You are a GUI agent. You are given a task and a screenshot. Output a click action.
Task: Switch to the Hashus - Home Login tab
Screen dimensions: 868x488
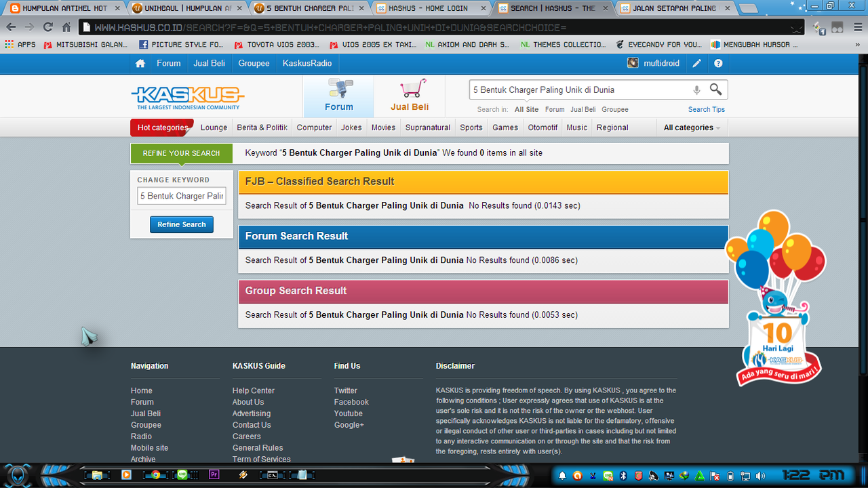[431, 9]
